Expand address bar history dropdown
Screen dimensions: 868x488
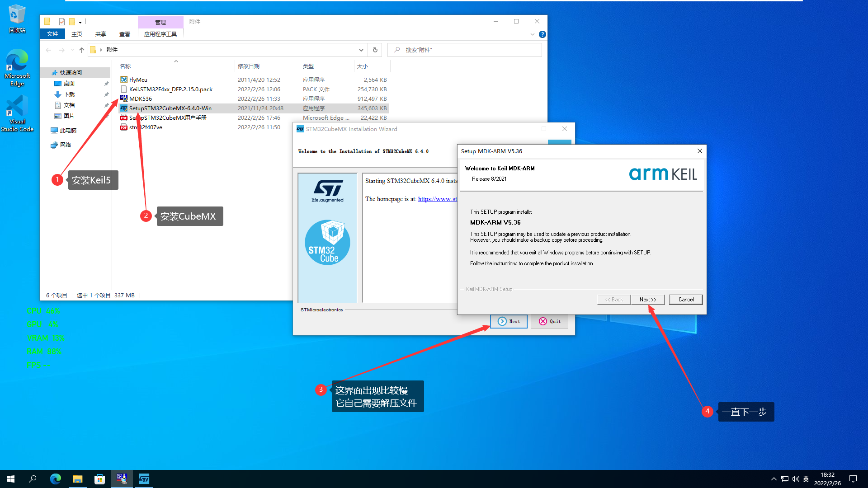[361, 50]
